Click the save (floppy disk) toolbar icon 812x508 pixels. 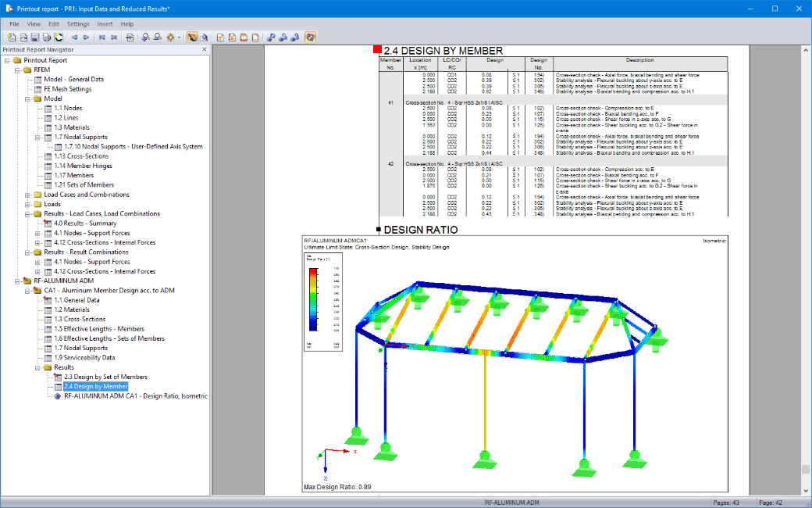34,38
